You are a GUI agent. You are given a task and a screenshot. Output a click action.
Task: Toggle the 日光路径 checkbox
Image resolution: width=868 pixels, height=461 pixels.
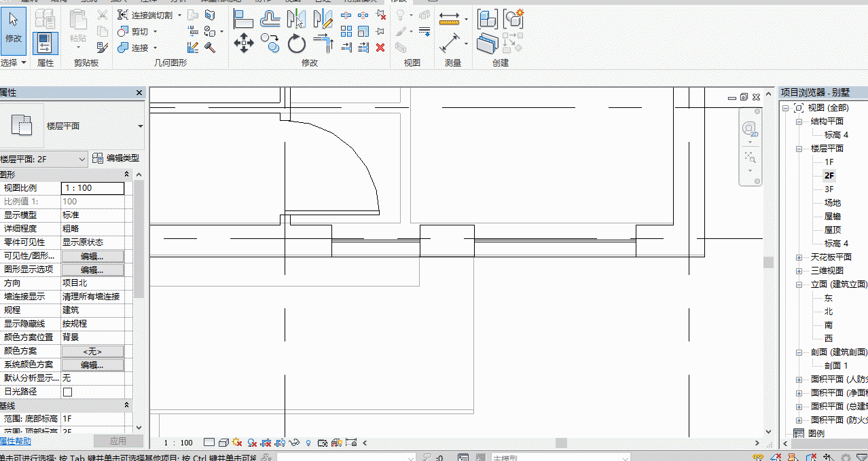pos(67,392)
